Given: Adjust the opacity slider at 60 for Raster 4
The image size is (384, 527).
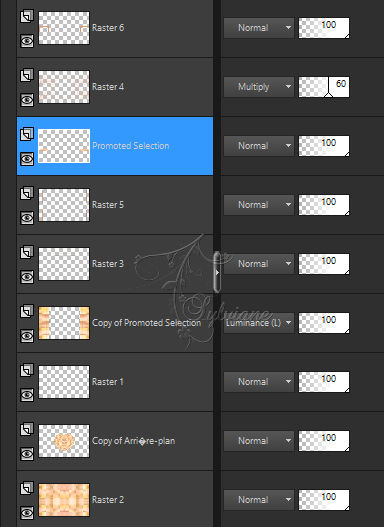Looking at the screenshot, I should 324,87.
